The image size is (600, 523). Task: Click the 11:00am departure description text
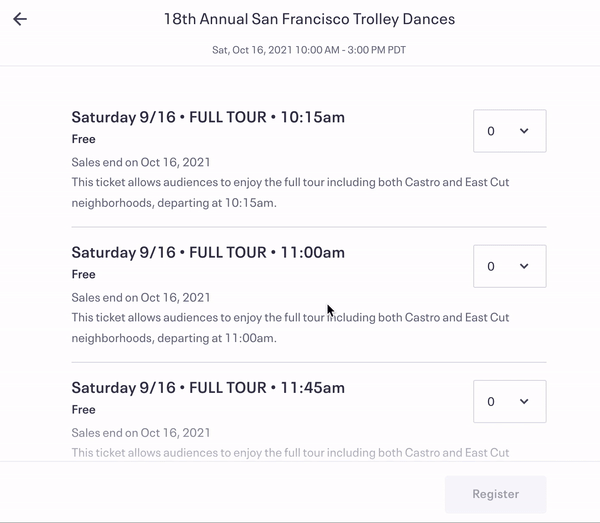(290, 327)
